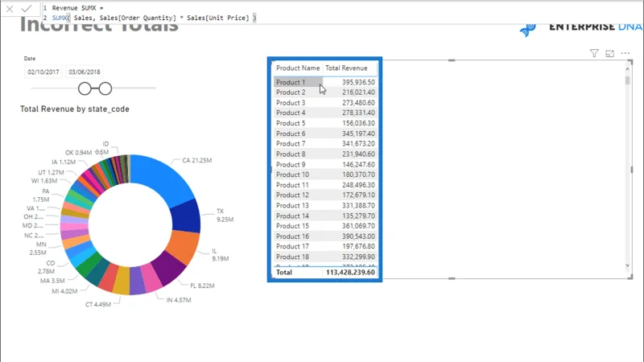Viewport: 644px width, 362px height.
Task: Select the TX slice of donut chart
Action: [186, 216]
